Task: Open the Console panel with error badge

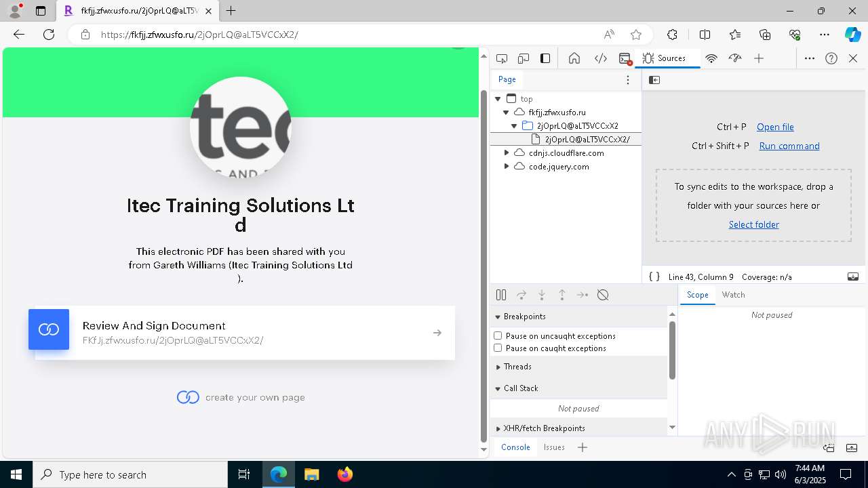Action: (626, 58)
